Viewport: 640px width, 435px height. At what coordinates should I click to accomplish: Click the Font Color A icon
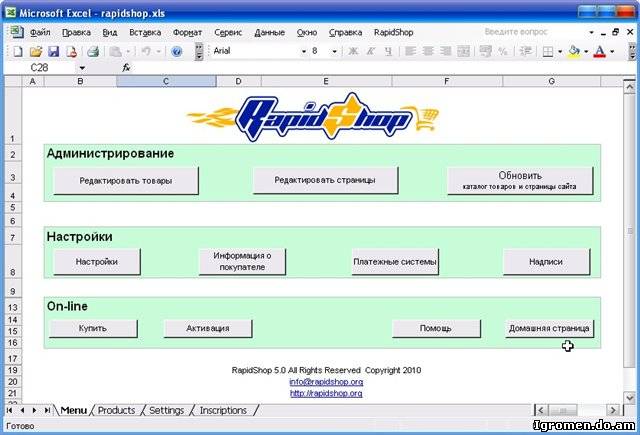(x=600, y=51)
